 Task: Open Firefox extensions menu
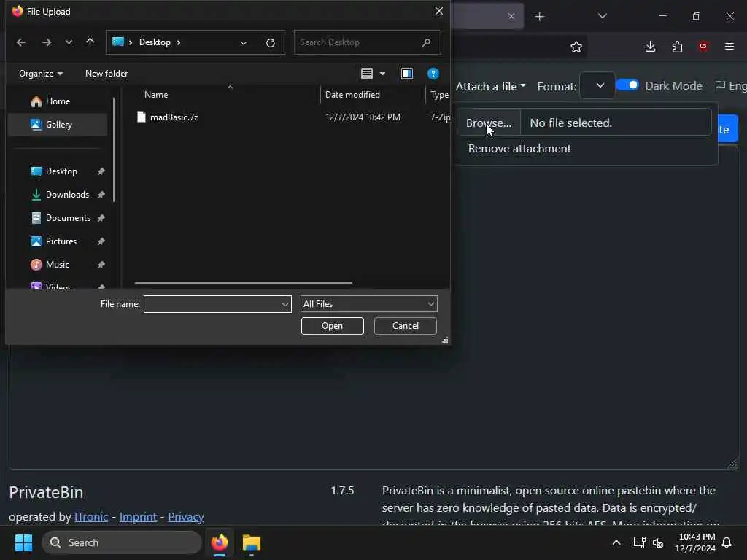[x=677, y=47]
